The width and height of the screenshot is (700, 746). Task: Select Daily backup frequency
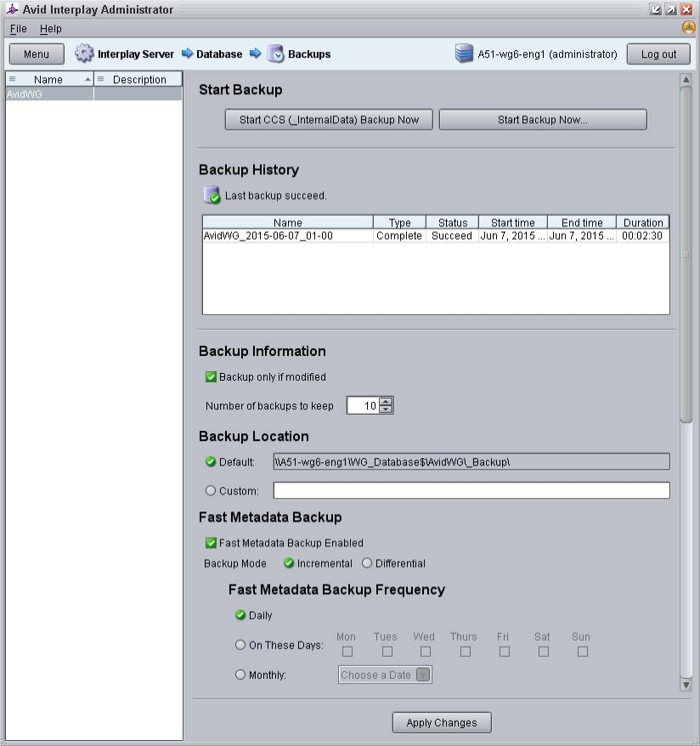pos(240,615)
